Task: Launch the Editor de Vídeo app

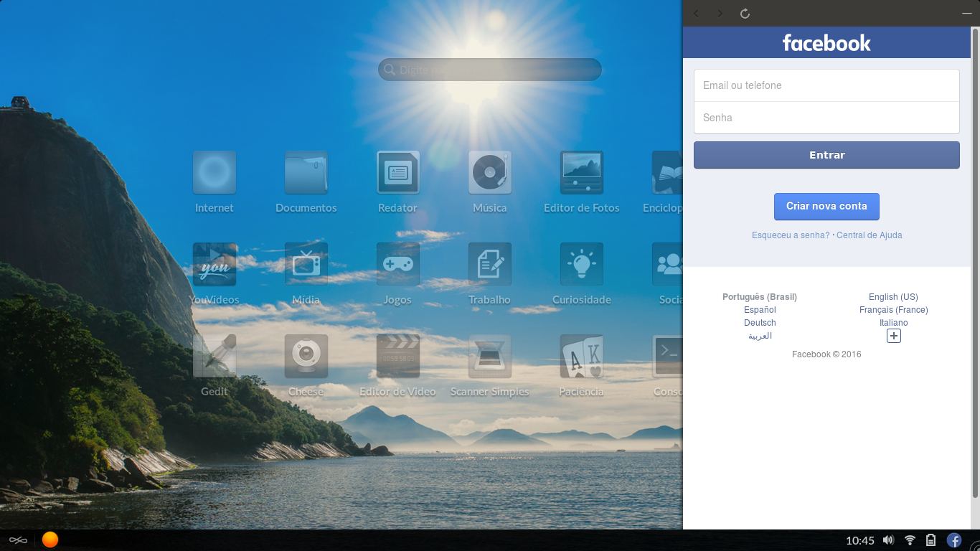Action: 398,356
